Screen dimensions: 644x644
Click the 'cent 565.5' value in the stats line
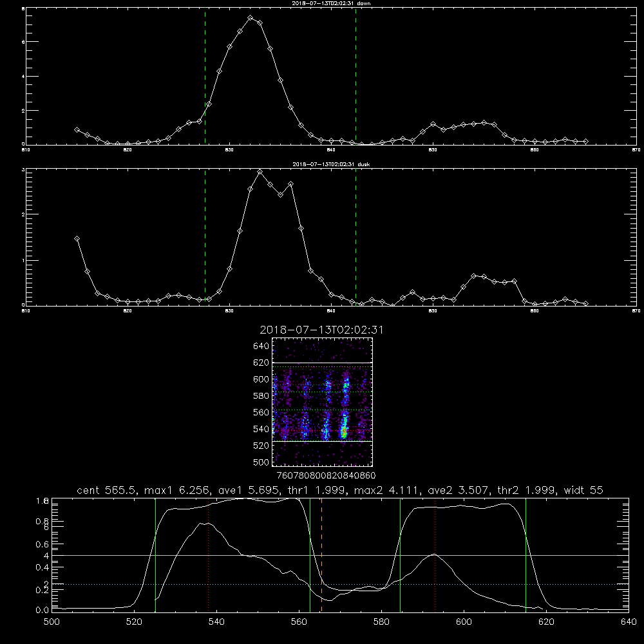click(106, 490)
